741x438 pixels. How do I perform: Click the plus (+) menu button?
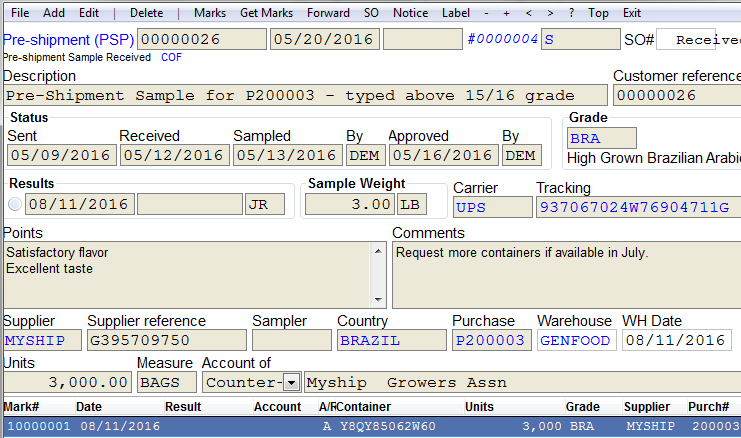507,13
